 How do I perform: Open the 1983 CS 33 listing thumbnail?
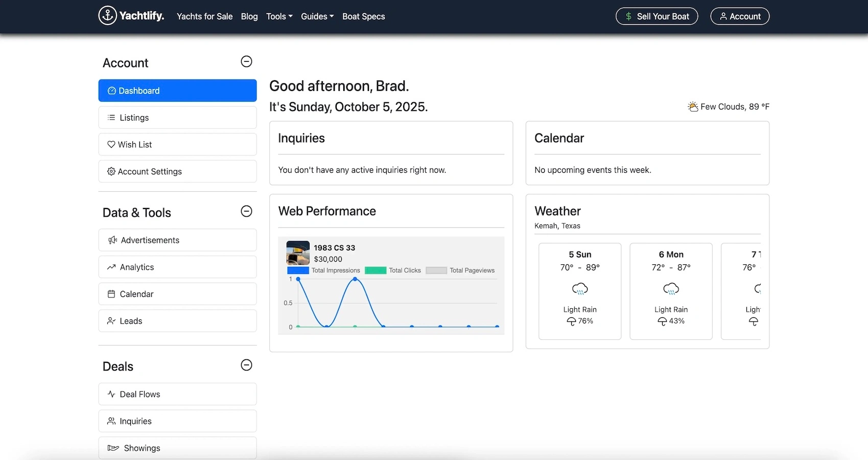tap(298, 252)
